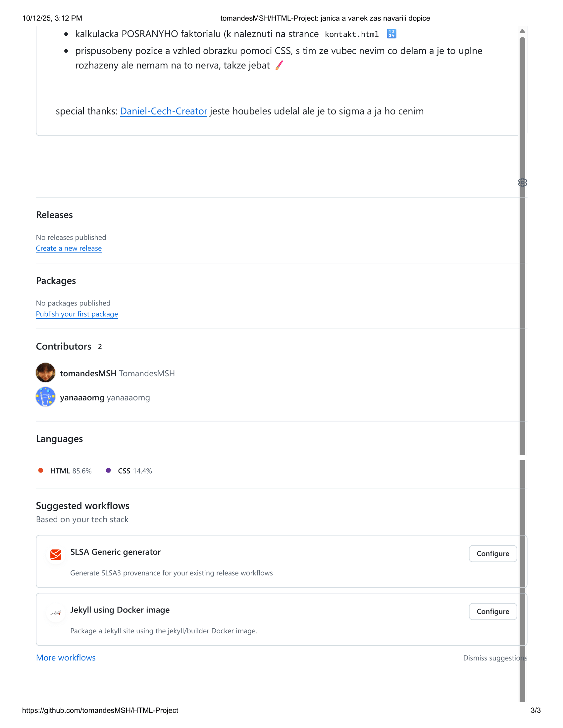Dismiss workflow suggestions
The width and height of the screenshot is (563, 728).
click(495, 658)
